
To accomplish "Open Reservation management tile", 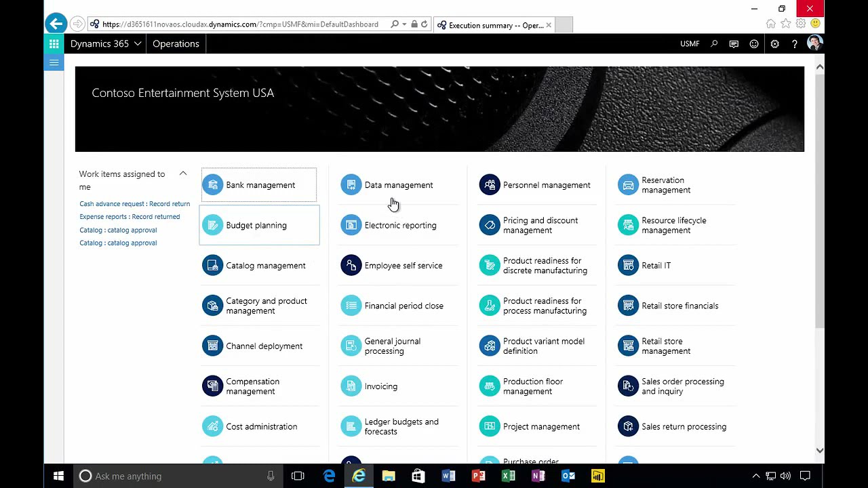I will pyautogui.click(x=675, y=185).
